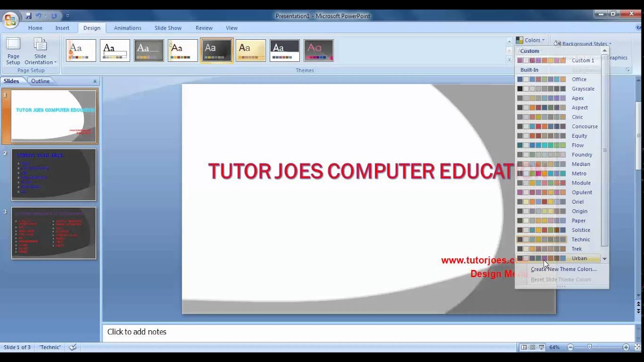Apply the second white theme thumbnail
The height and width of the screenshot is (362, 644).
coord(115,50)
